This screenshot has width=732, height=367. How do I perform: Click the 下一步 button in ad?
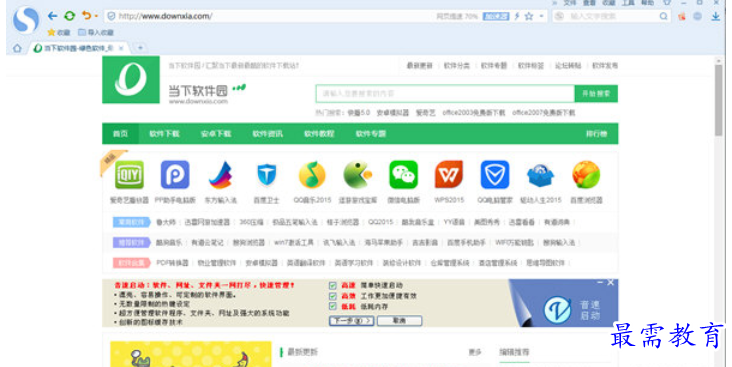pyautogui.click(x=352, y=321)
